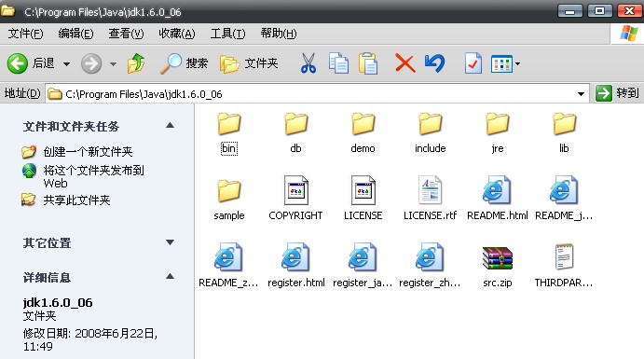Select the LICENSE file without extension
The width and height of the screenshot is (644, 359).
pos(363,199)
